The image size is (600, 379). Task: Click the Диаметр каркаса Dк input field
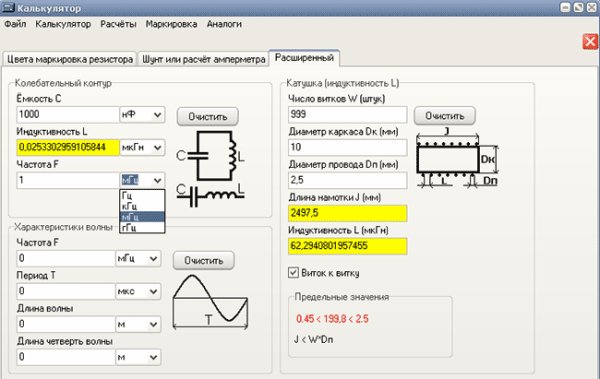click(347, 147)
